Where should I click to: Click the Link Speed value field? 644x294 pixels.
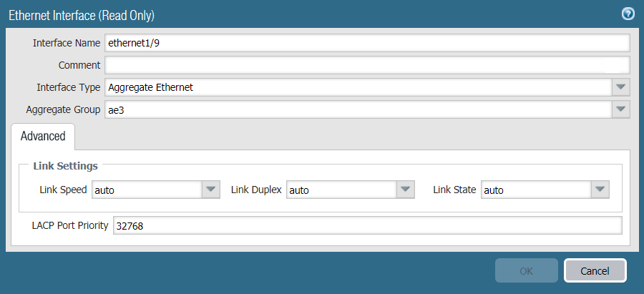[x=147, y=190]
